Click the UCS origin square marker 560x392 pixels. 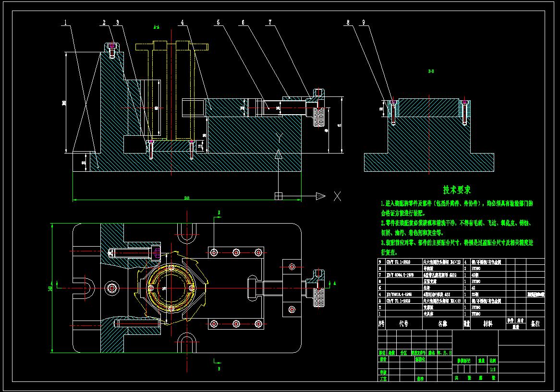click(278, 196)
